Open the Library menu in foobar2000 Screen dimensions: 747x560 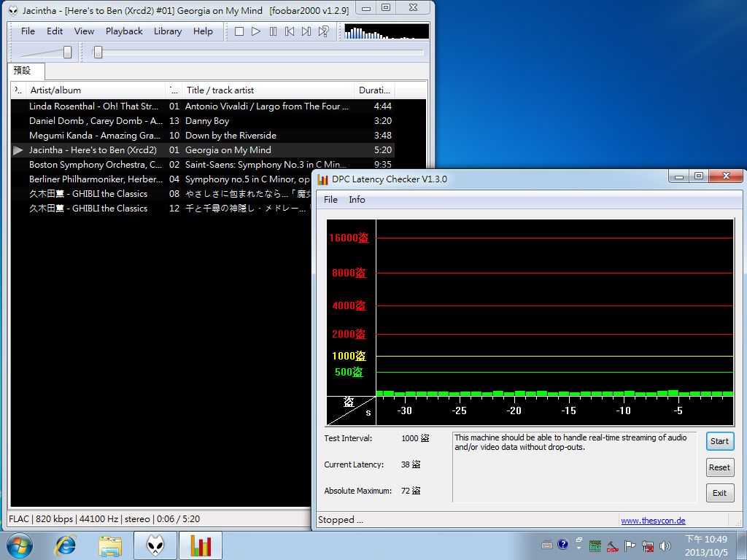pos(168,31)
